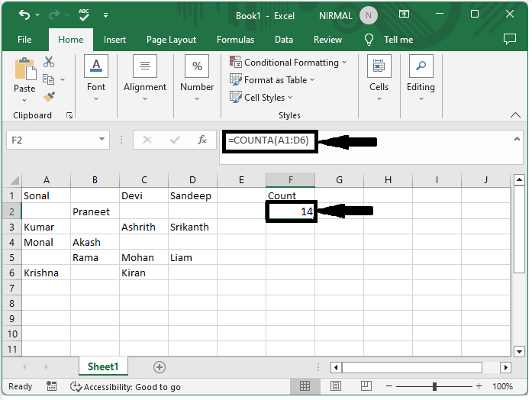Click the Cancel X formula button

coord(147,140)
